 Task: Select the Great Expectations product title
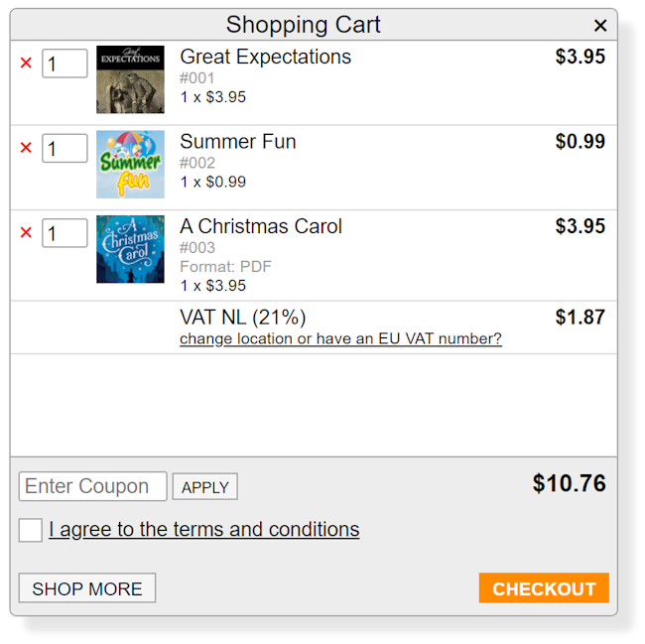pyautogui.click(x=265, y=57)
